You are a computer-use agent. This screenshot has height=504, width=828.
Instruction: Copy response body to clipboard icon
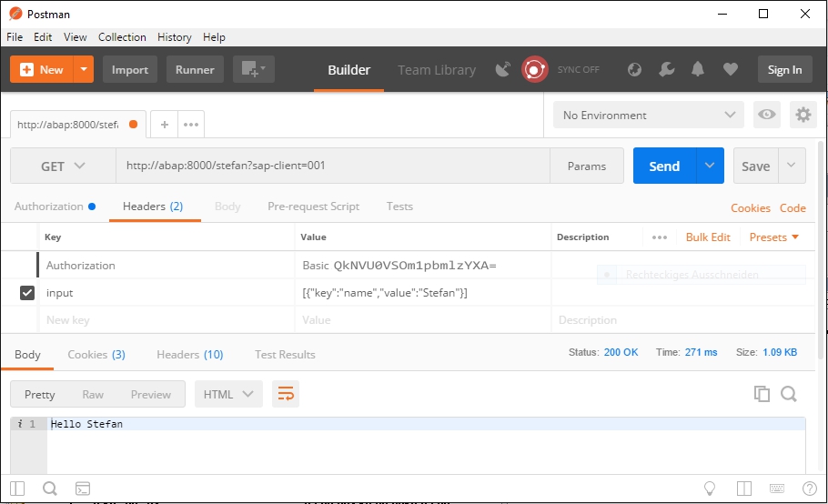click(x=762, y=394)
